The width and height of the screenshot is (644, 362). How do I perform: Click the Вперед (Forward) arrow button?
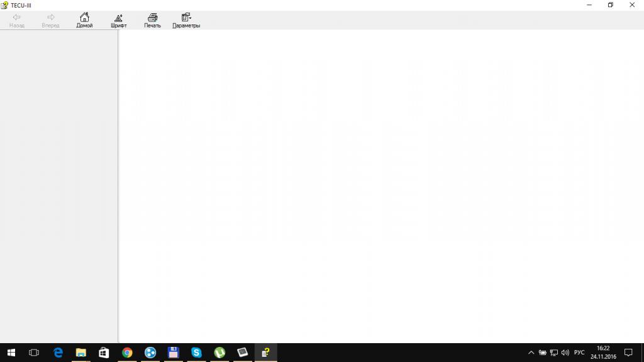coord(50,20)
